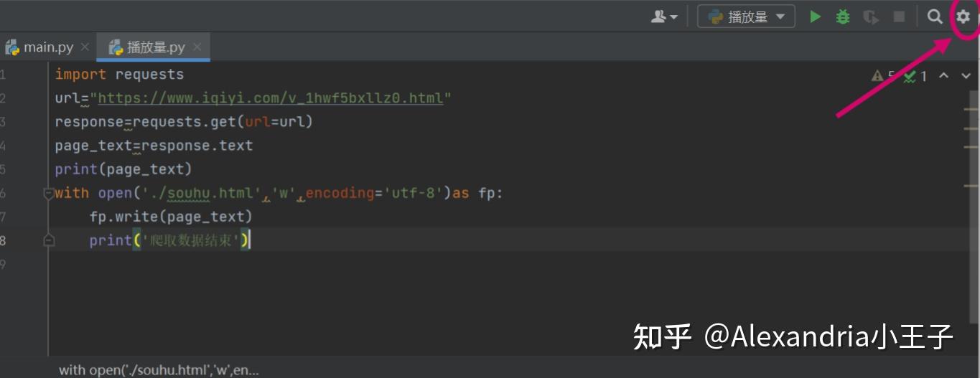Close the 播放量.py tab
Image resolution: width=980 pixels, height=378 pixels.
click(197, 47)
